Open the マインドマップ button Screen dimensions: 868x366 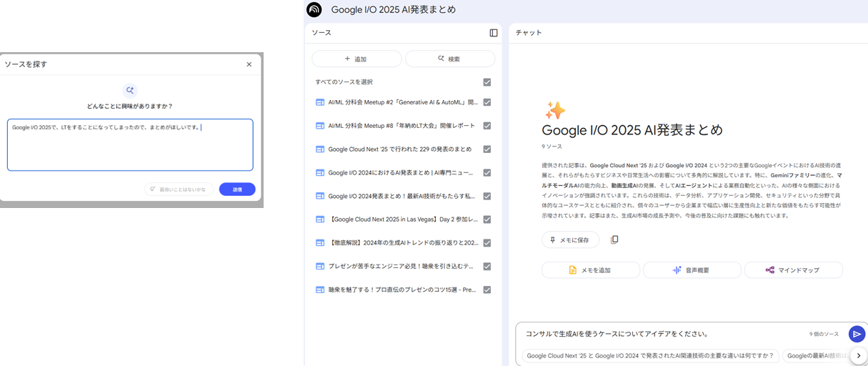[x=794, y=270]
